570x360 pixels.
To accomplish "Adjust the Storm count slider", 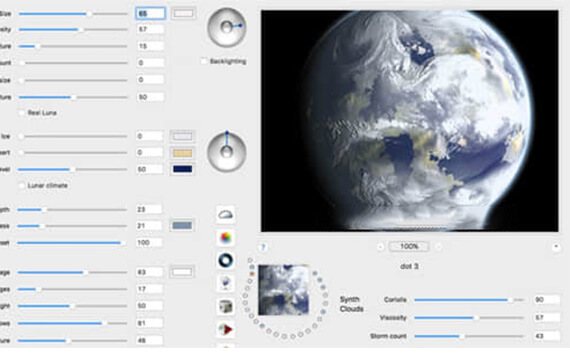I will coord(469,336).
